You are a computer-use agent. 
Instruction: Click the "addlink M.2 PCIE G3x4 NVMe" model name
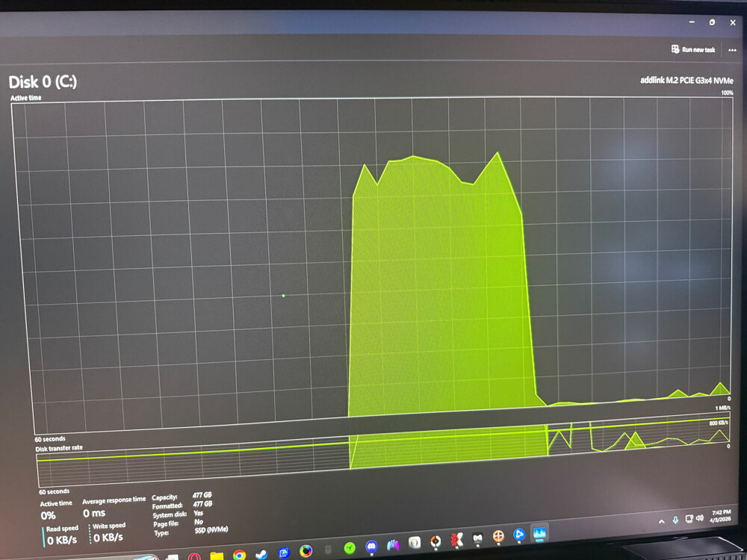(686, 81)
